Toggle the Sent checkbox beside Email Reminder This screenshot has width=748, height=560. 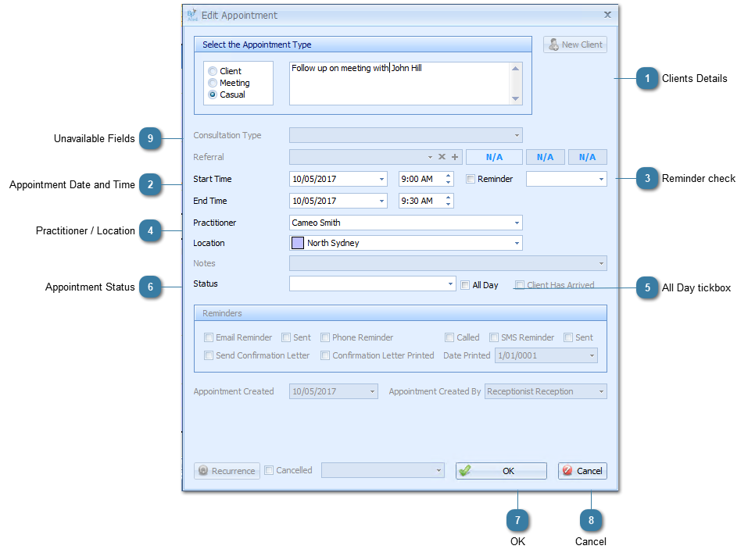(x=286, y=337)
